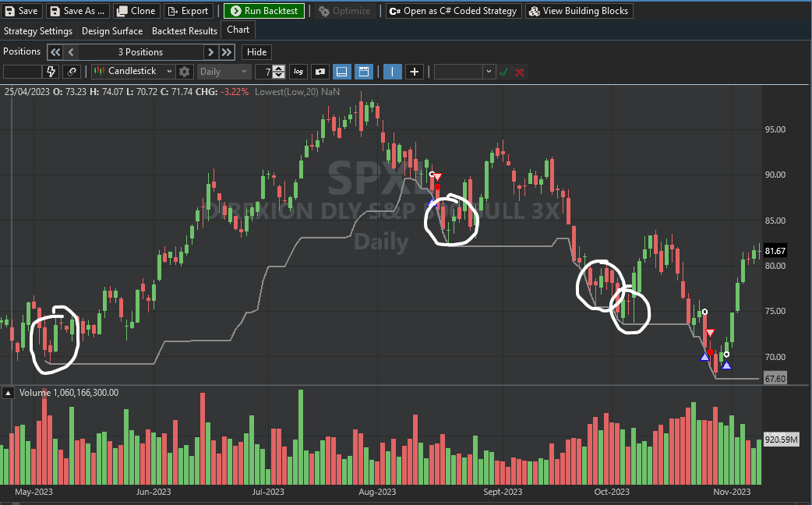Clone the strategy
Image resolution: width=812 pixels, height=505 pixels.
tap(136, 11)
